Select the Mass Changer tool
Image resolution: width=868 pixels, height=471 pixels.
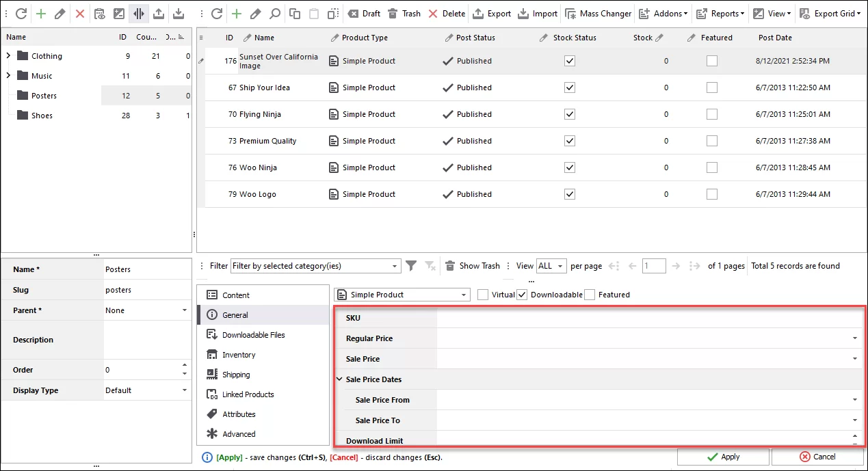(598, 13)
